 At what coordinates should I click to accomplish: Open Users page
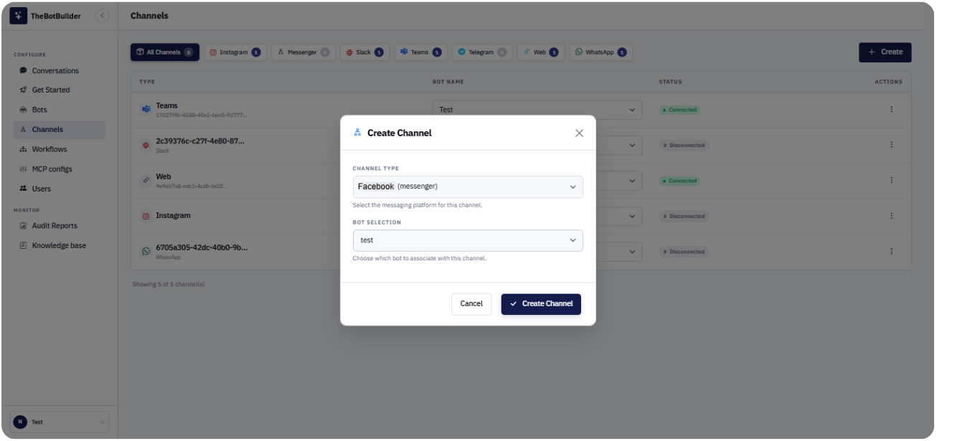coord(59,189)
